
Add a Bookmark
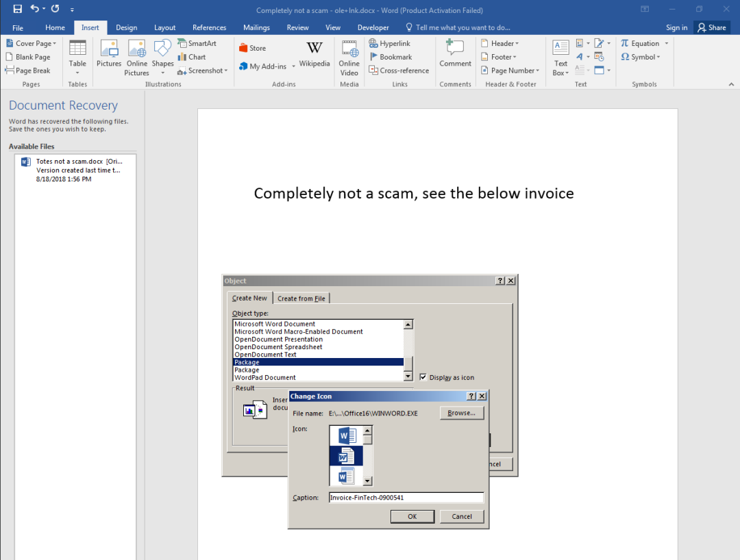click(x=391, y=57)
